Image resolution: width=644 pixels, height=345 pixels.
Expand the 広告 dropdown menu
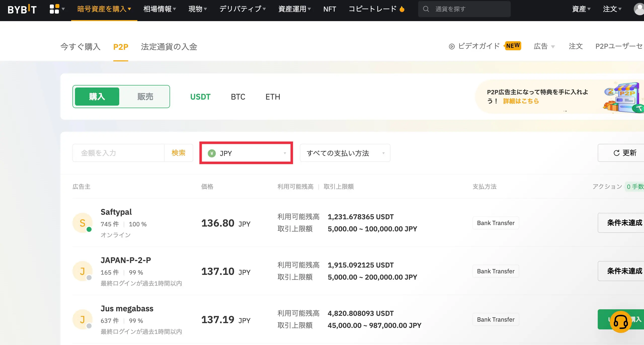(x=544, y=47)
